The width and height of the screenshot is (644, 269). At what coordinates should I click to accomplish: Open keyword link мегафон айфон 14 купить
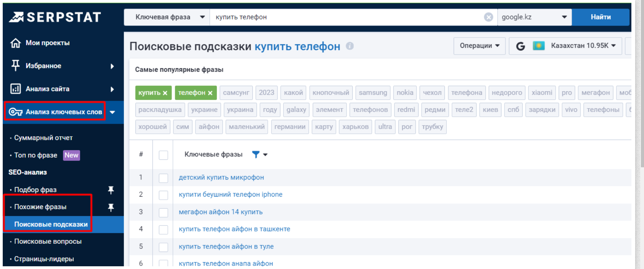221,212
